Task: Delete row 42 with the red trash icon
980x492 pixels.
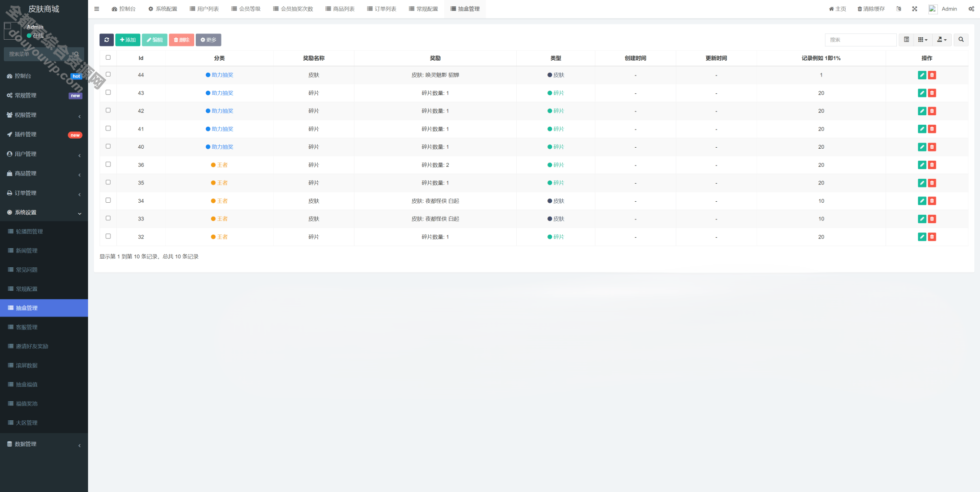Action: point(932,111)
